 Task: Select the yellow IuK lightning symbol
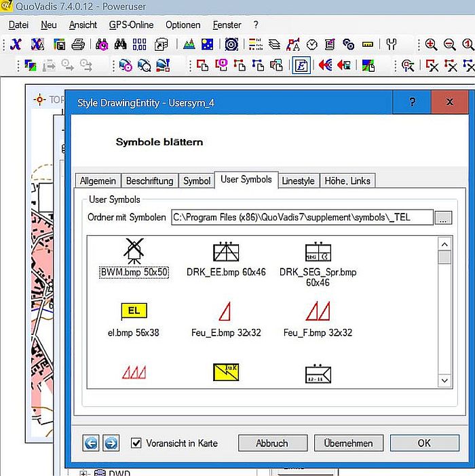click(226, 372)
